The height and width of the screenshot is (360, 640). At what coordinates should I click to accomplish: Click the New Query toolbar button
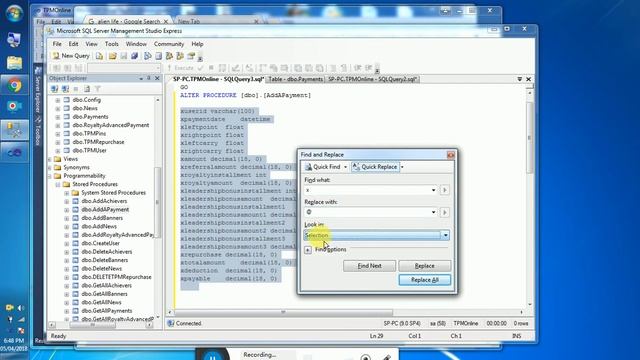(x=71, y=56)
